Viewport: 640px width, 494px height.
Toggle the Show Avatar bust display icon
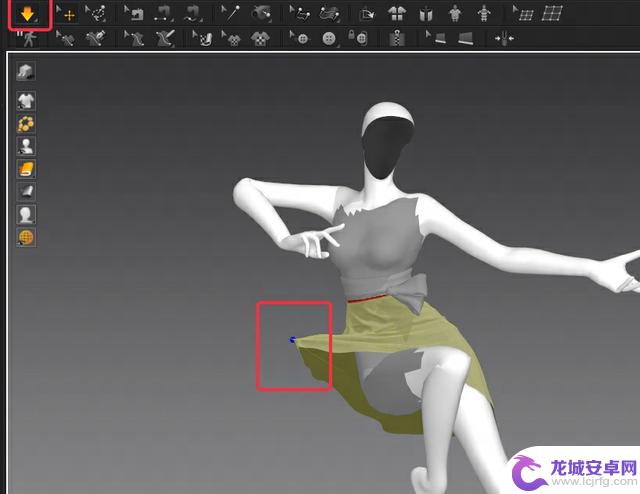point(26,146)
